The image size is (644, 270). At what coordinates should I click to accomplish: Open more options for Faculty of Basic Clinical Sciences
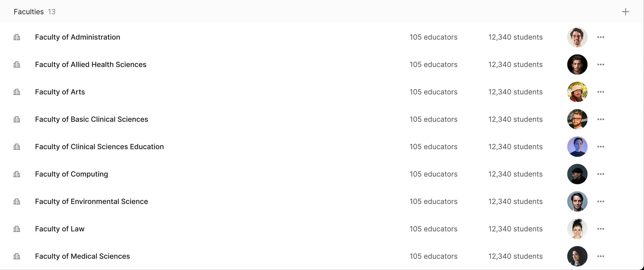point(600,119)
